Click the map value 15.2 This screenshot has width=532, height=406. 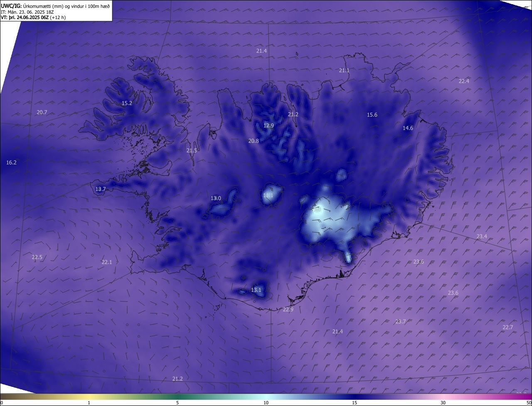127,103
